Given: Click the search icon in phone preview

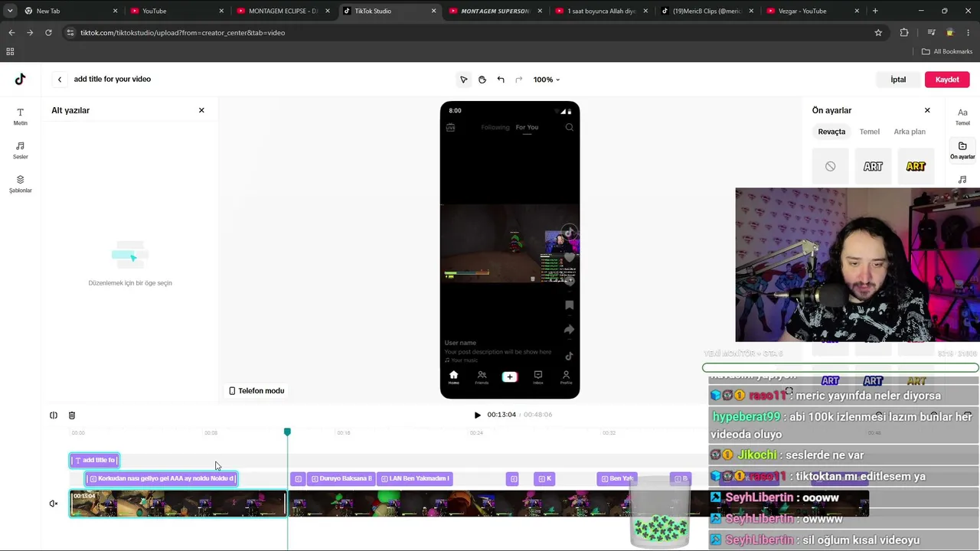Looking at the screenshot, I should [x=569, y=128].
